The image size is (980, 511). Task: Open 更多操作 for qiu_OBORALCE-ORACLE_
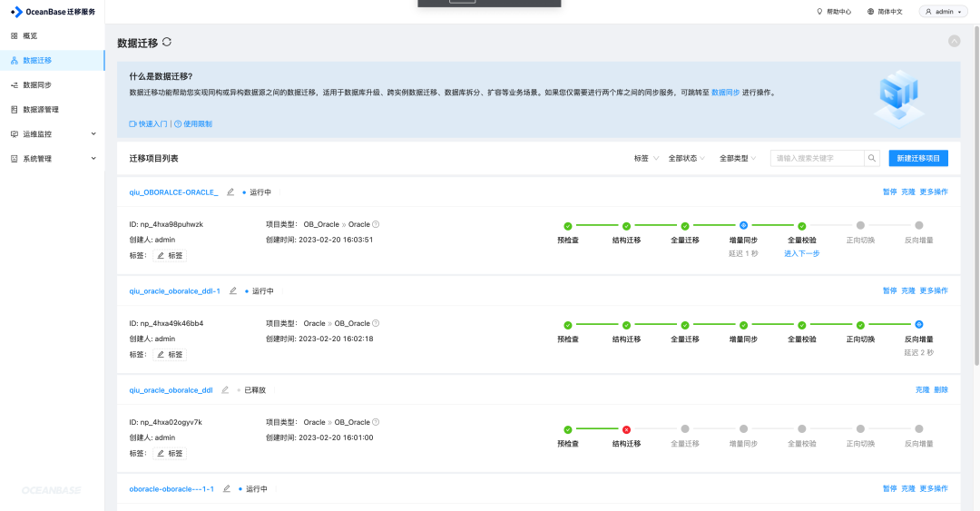click(x=934, y=192)
